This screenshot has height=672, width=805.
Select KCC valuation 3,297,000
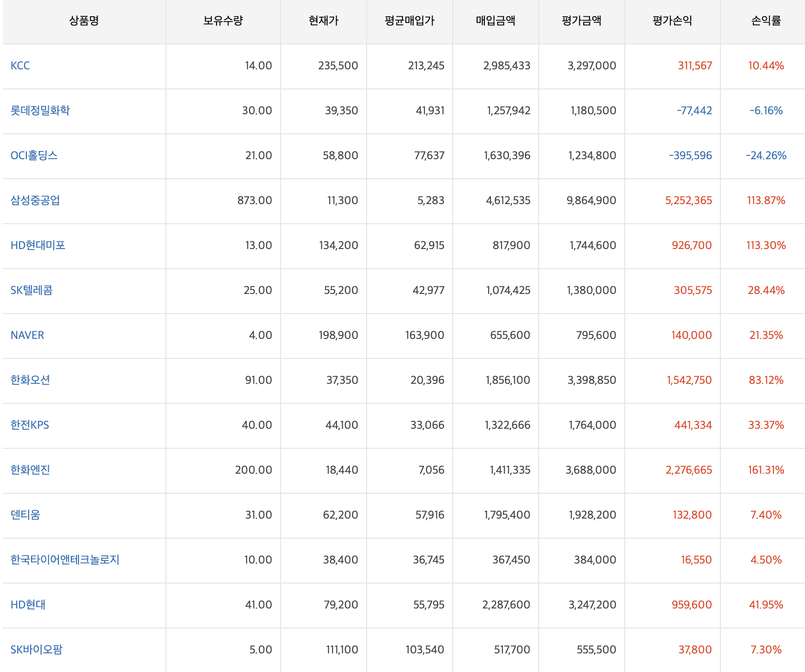tap(592, 66)
